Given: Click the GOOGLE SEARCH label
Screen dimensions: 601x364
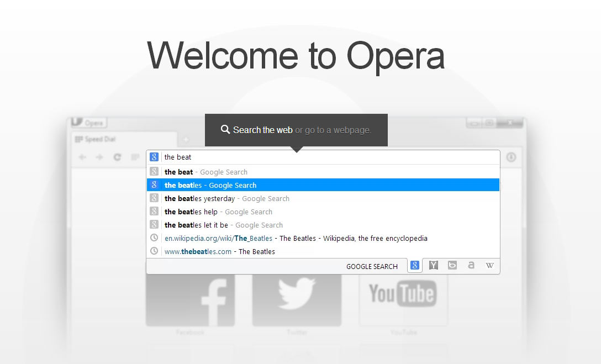Looking at the screenshot, I should [372, 266].
